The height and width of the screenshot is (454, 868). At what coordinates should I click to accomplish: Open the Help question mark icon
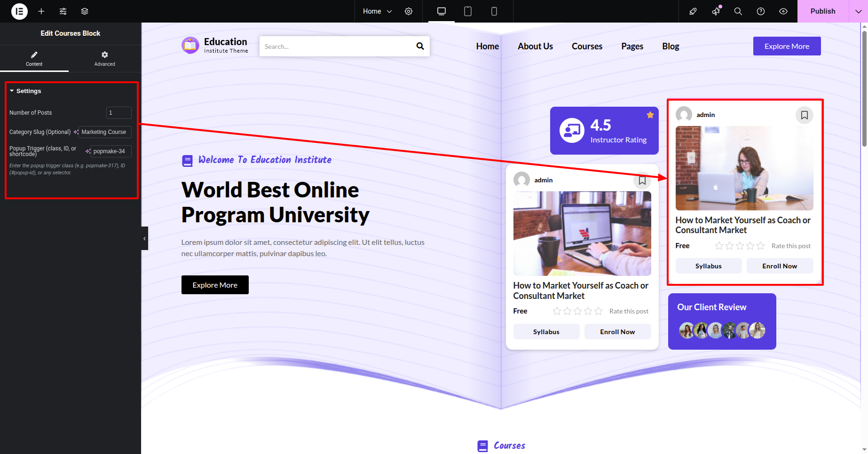point(761,11)
